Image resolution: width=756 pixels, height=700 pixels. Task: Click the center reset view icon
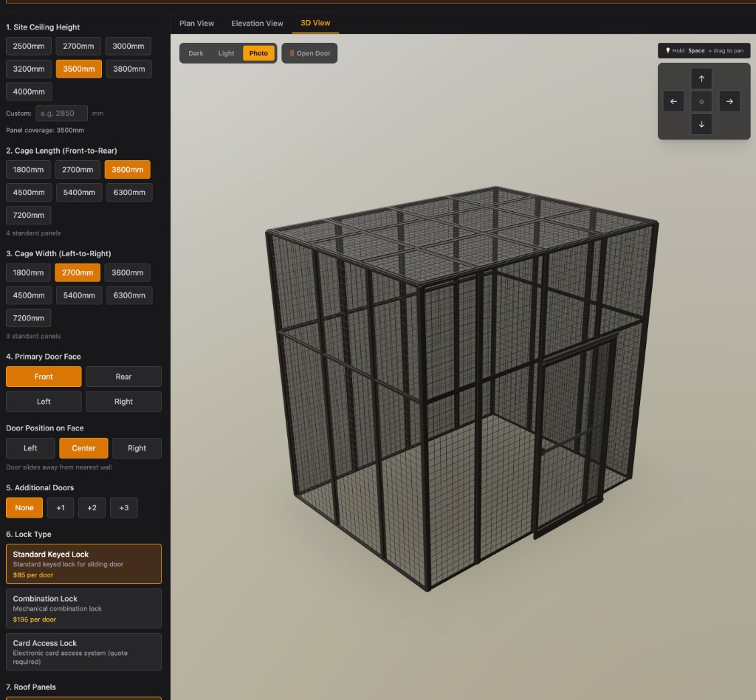pyautogui.click(x=701, y=102)
